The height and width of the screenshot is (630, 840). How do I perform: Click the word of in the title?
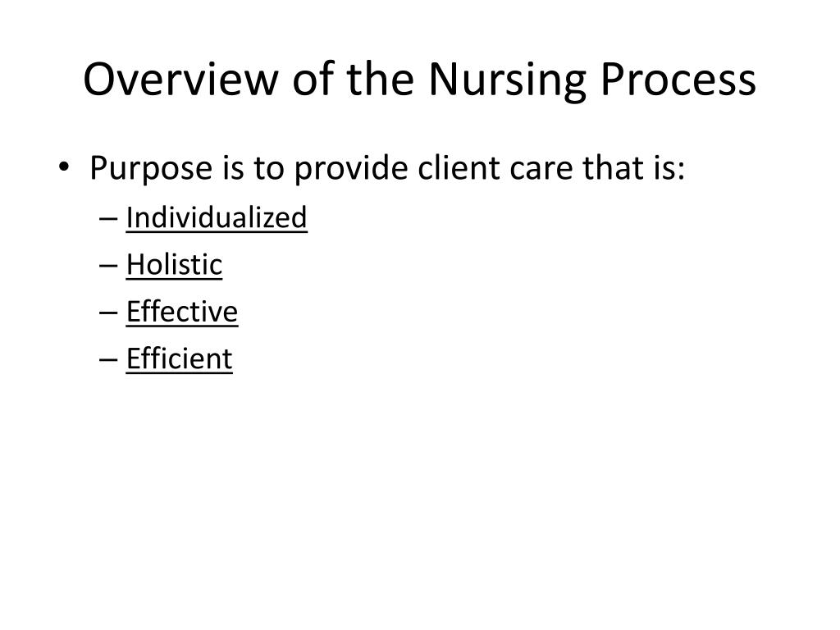coord(313,79)
